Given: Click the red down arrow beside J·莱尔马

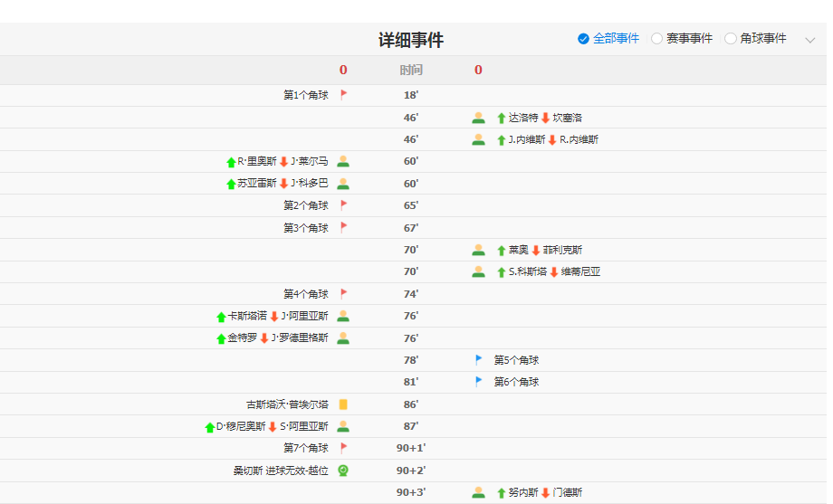Looking at the screenshot, I should 283,162.
